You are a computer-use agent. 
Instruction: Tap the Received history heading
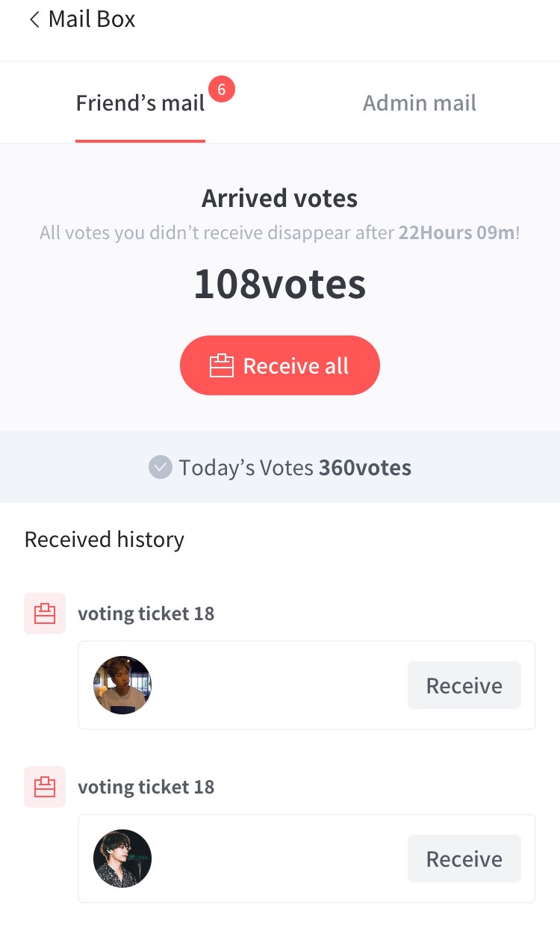coord(105,539)
